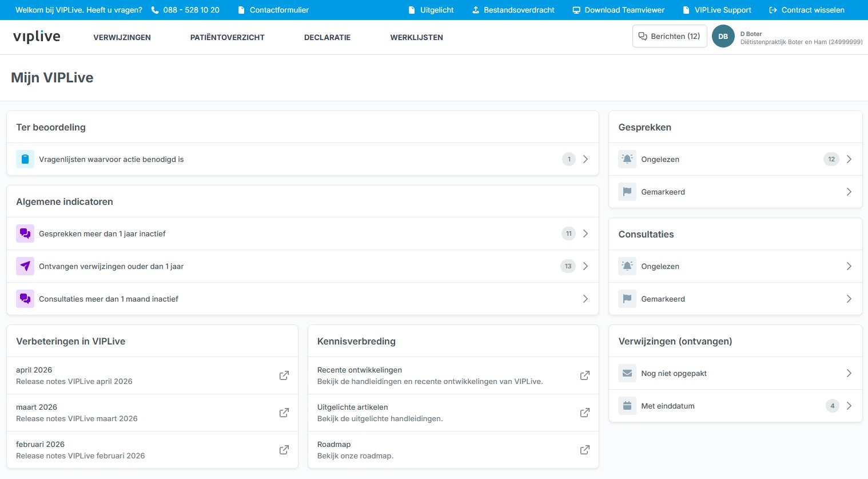Click text 'Release notes VIPLive maart 2026'

77,419
